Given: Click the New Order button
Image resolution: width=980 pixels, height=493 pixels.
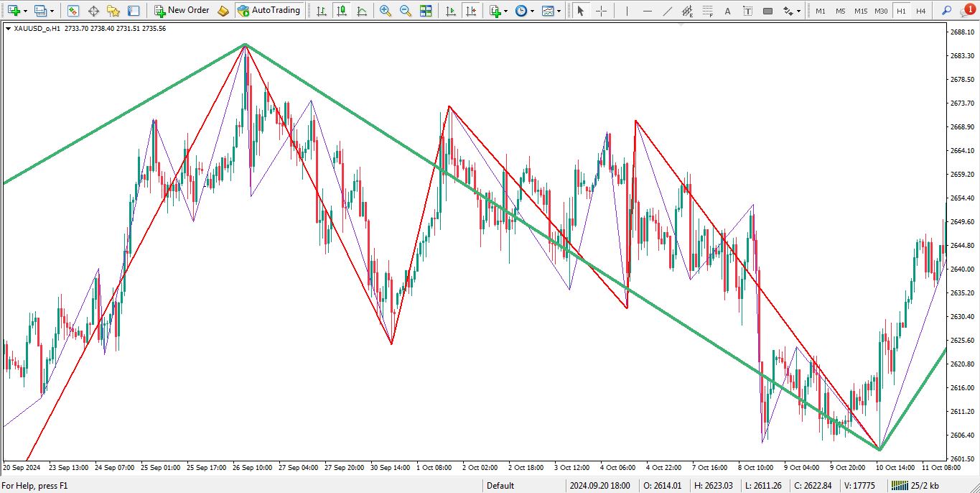Looking at the screenshot, I should click(x=182, y=11).
